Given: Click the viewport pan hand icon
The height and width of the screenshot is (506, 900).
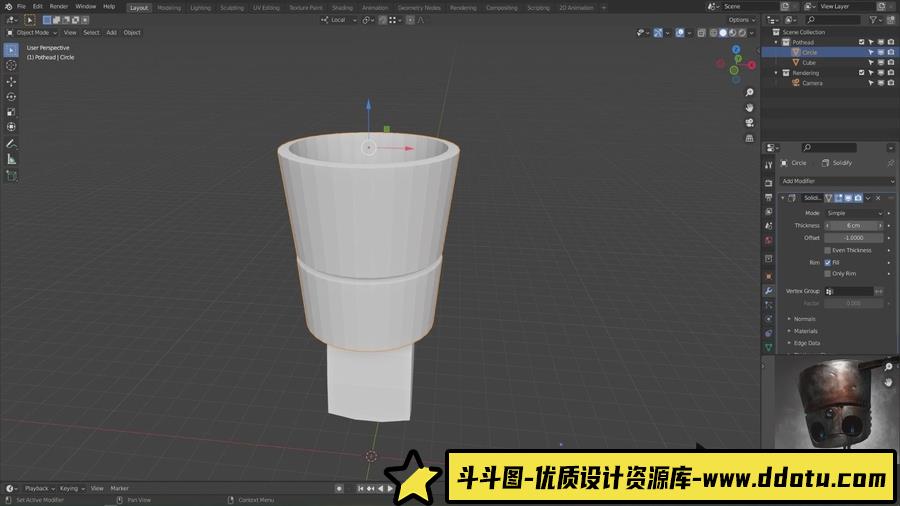Looking at the screenshot, I should point(749,108).
